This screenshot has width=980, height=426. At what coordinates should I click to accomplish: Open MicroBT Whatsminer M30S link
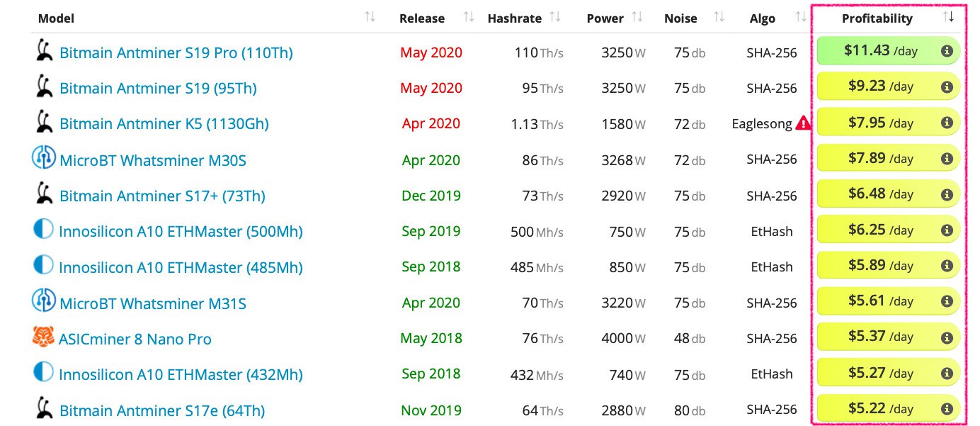(x=153, y=160)
